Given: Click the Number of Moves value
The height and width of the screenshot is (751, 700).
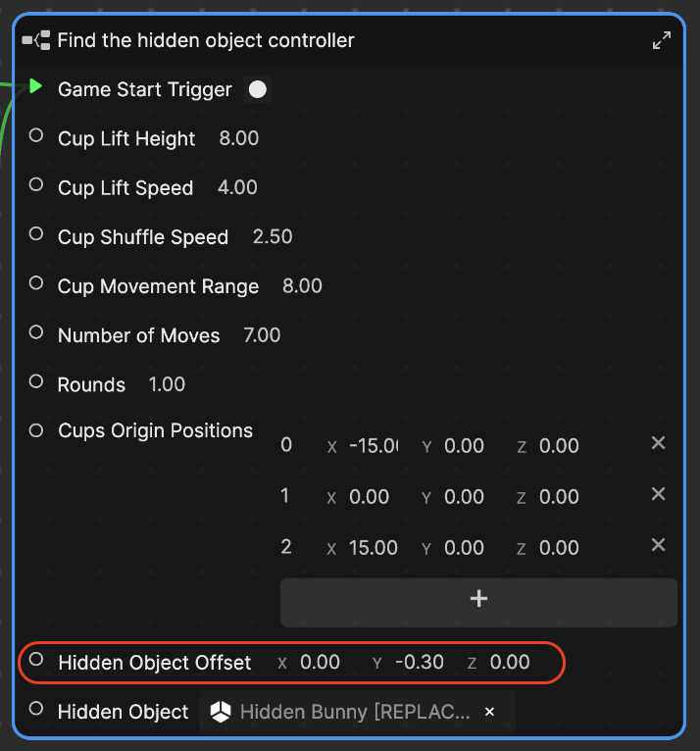Looking at the screenshot, I should 262,335.
